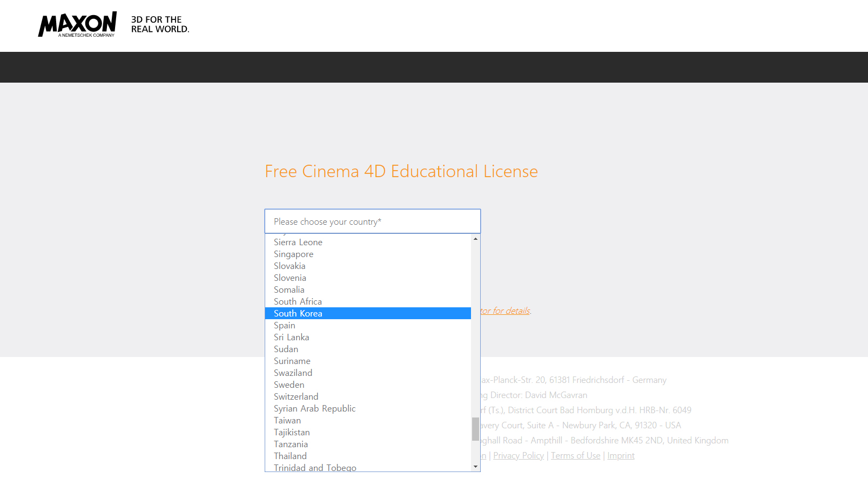This screenshot has height=485, width=868.
Task: Select Thailand from the list
Action: click(368, 456)
